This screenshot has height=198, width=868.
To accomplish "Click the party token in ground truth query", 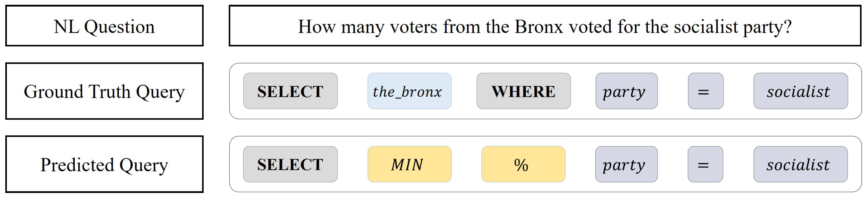I will click(x=626, y=91).
